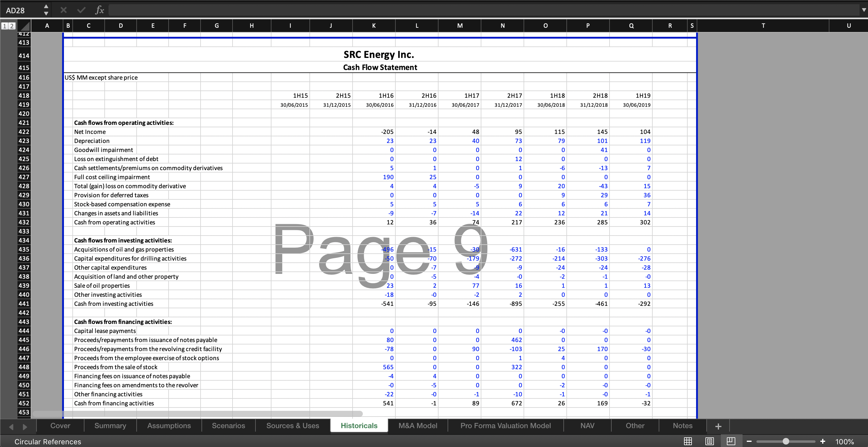
Task: Select Cash from operating activities 302
Action: tap(631, 222)
